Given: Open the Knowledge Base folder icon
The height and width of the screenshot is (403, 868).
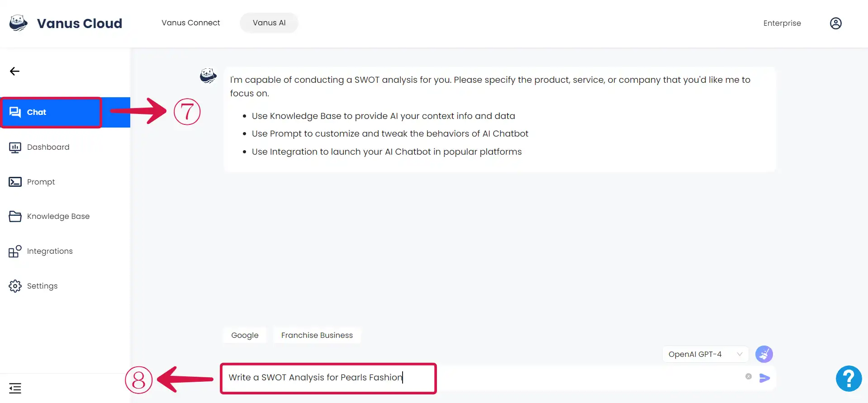Looking at the screenshot, I should pyautogui.click(x=15, y=216).
